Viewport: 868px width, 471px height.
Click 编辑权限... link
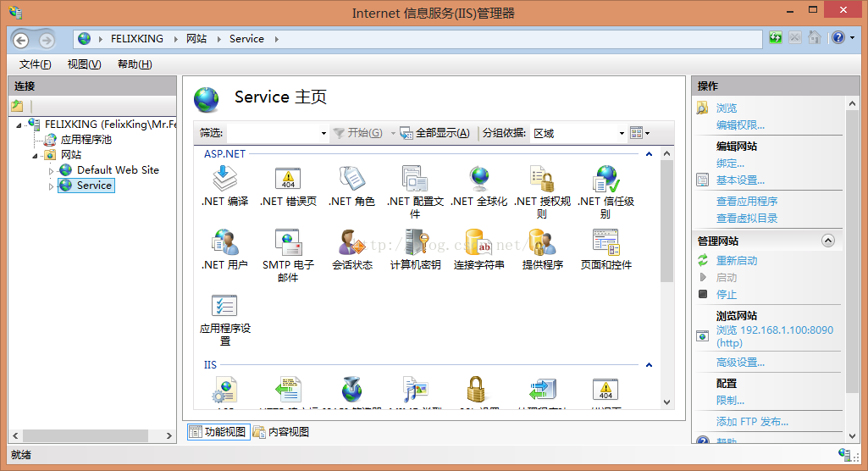click(740, 125)
